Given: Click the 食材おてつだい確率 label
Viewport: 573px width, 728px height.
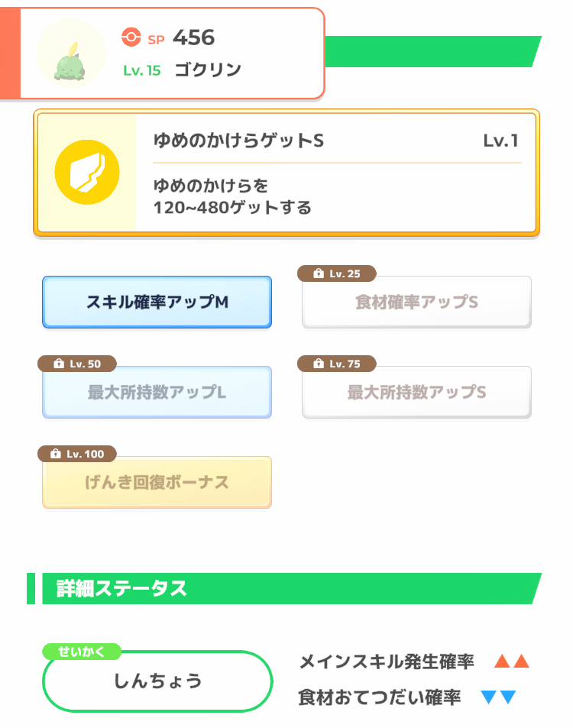Looking at the screenshot, I should point(380,697).
